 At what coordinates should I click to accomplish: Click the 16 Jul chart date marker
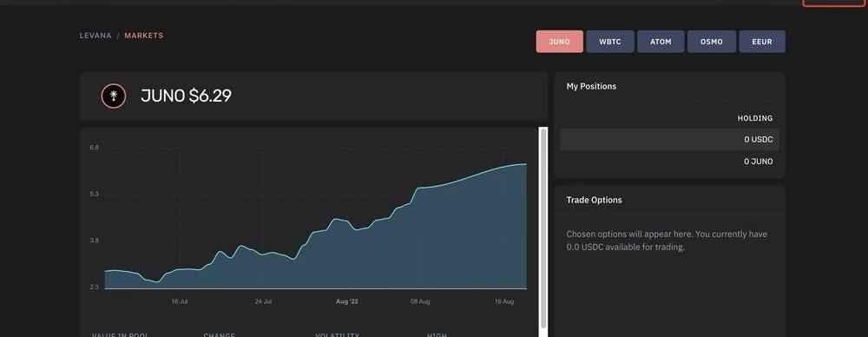(180, 301)
